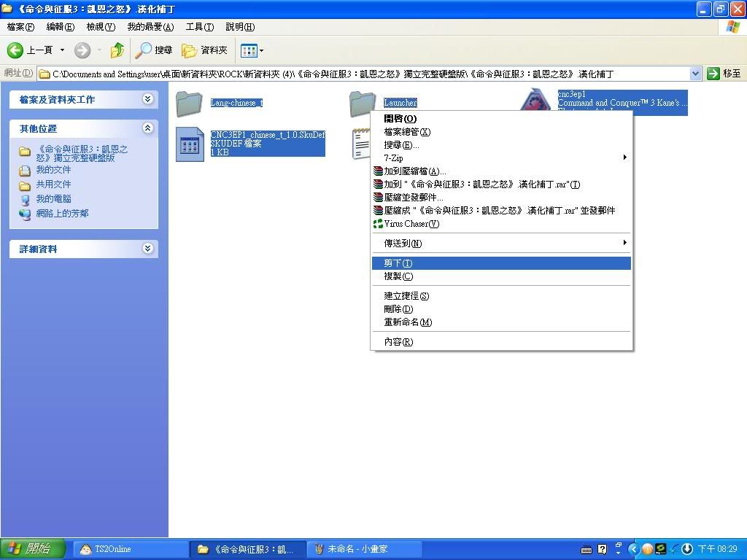This screenshot has width=747, height=560.
Task: Expand the address bar dropdown arrow
Action: [694, 74]
